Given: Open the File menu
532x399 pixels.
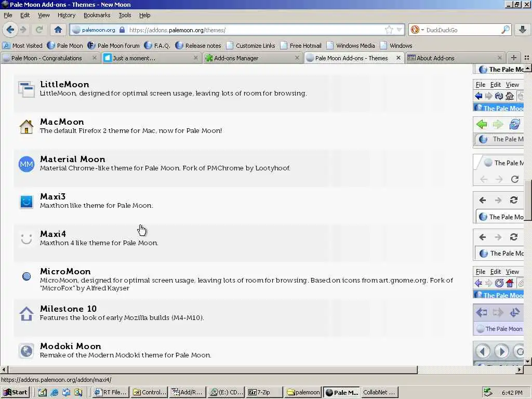Looking at the screenshot, I should [8, 15].
